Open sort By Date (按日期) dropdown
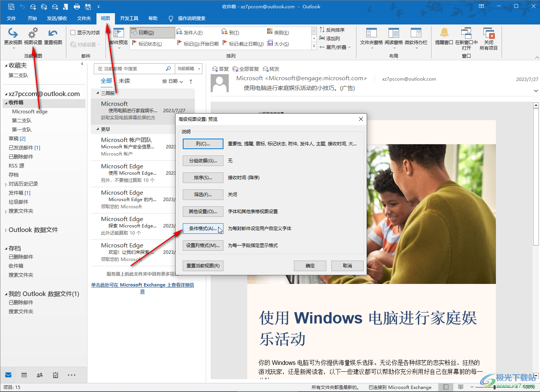This screenshot has width=540, height=392. [x=173, y=81]
